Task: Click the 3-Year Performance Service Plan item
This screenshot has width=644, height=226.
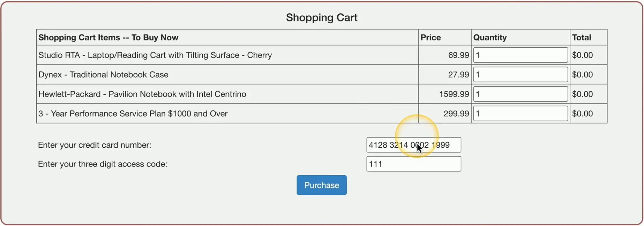Action: 133,114
